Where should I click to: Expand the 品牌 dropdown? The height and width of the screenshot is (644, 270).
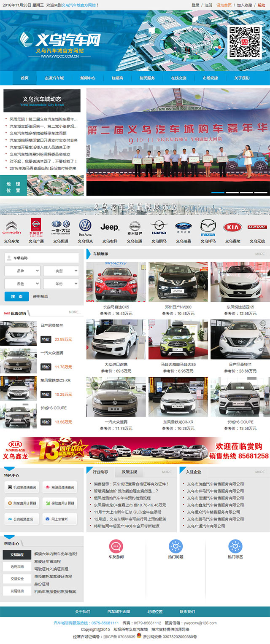click(x=22, y=271)
